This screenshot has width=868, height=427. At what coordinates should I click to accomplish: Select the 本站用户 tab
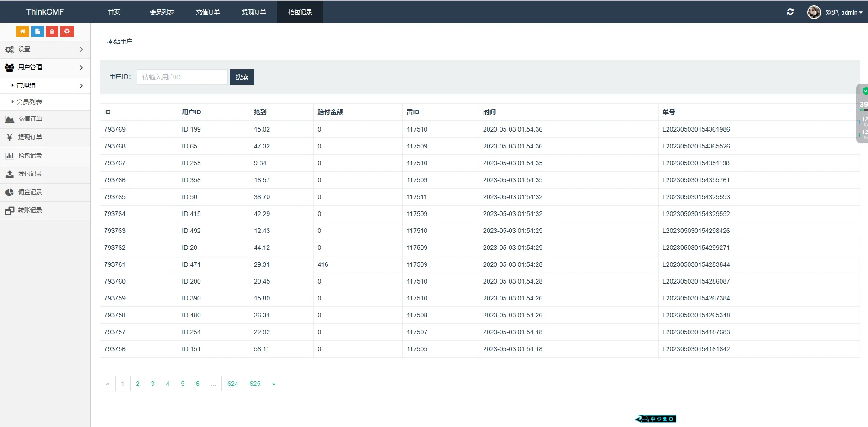pyautogui.click(x=120, y=42)
